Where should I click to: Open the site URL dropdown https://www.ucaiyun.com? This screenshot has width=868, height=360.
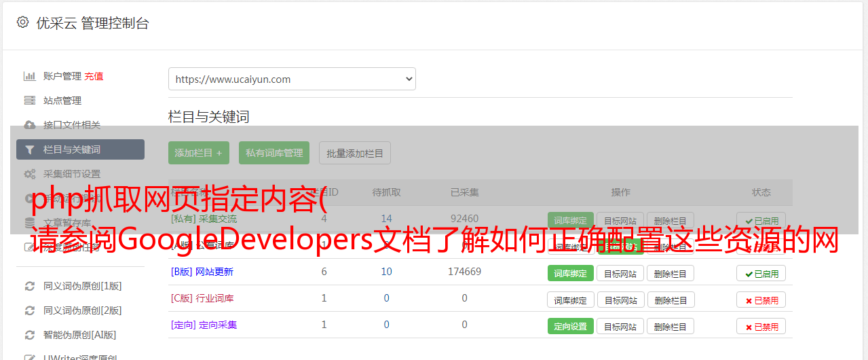[x=292, y=79]
